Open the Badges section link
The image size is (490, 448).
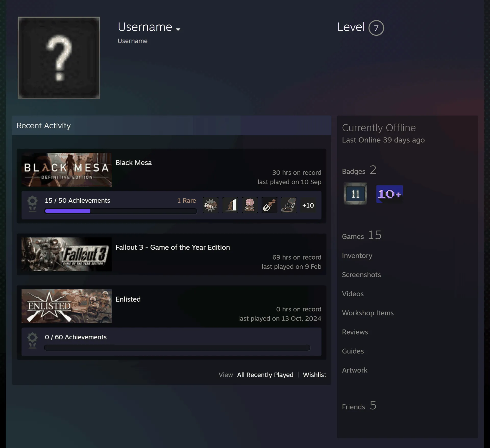[x=359, y=170]
